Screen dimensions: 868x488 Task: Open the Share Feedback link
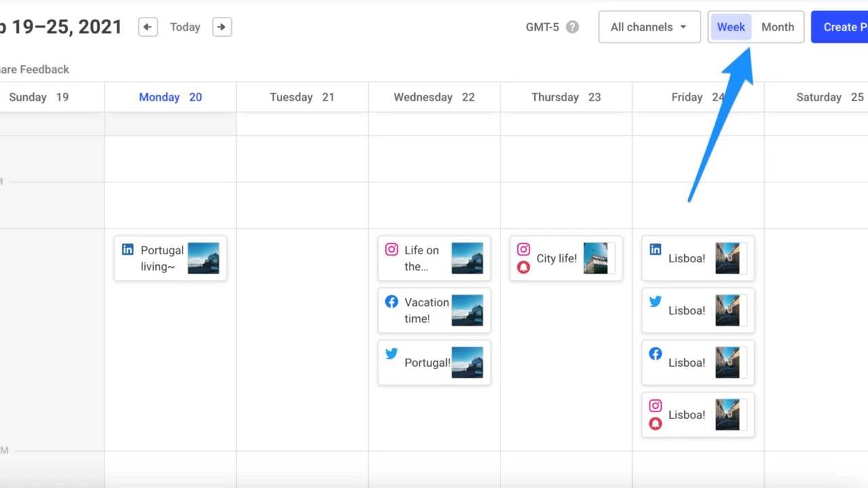(34, 69)
